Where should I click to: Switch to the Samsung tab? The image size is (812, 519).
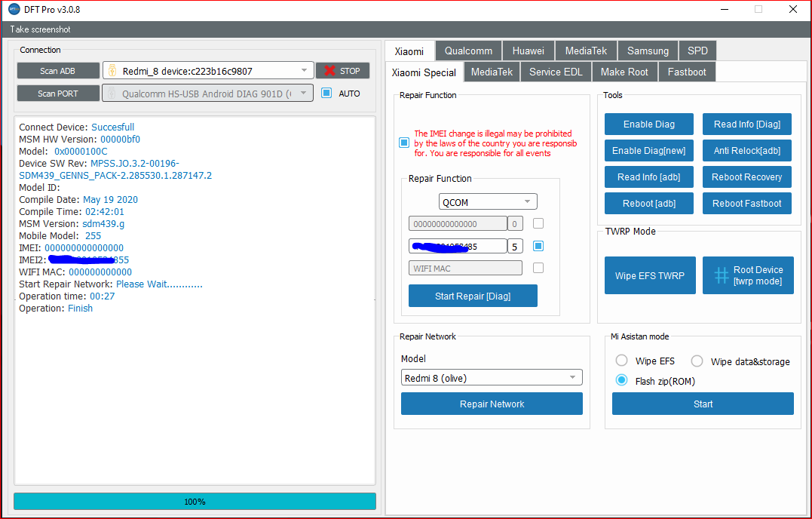[648, 51]
